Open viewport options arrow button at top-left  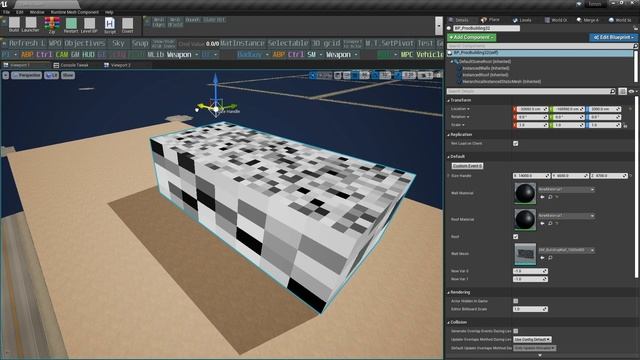point(5,76)
